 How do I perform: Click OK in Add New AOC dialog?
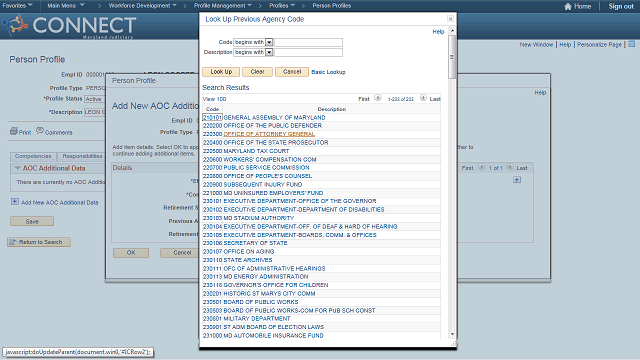point(131,253)
